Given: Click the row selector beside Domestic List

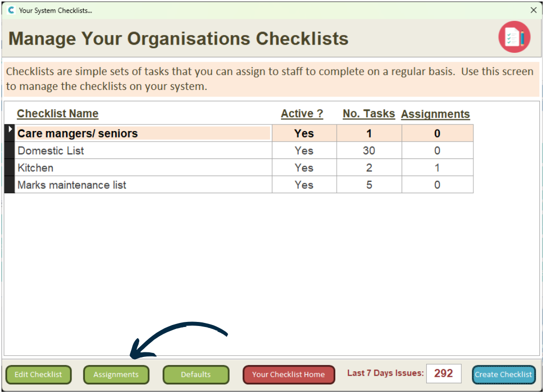Looking at the screenshot, I should pos(9,151).
